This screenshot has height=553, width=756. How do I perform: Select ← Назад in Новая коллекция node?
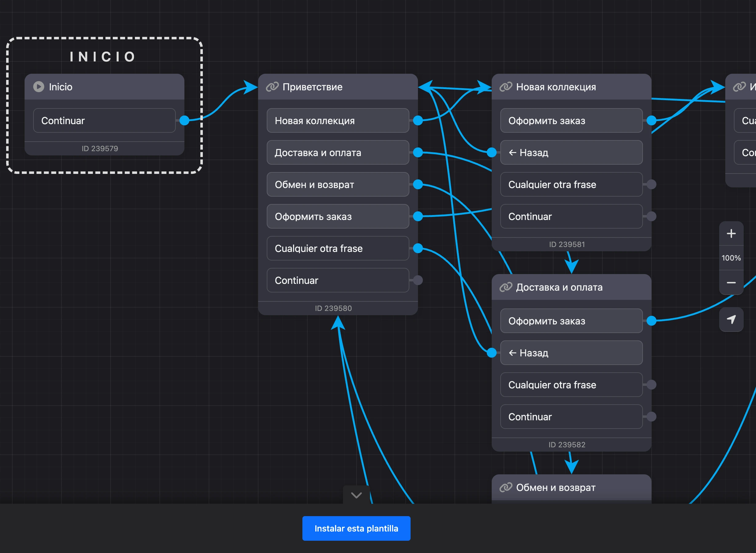tap(571, 152)
